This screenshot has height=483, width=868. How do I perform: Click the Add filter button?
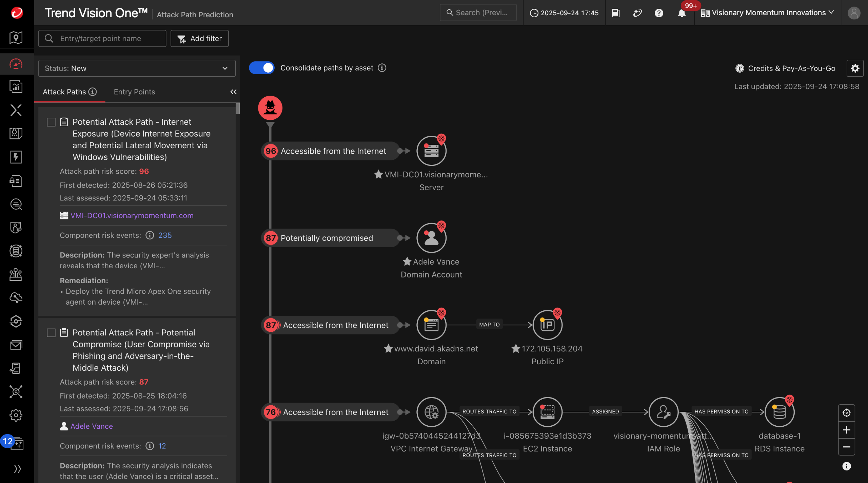coord(199,38)
